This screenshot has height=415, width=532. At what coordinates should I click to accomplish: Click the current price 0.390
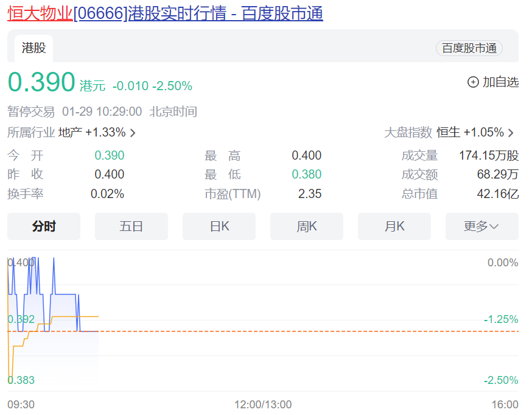[41, 83]
